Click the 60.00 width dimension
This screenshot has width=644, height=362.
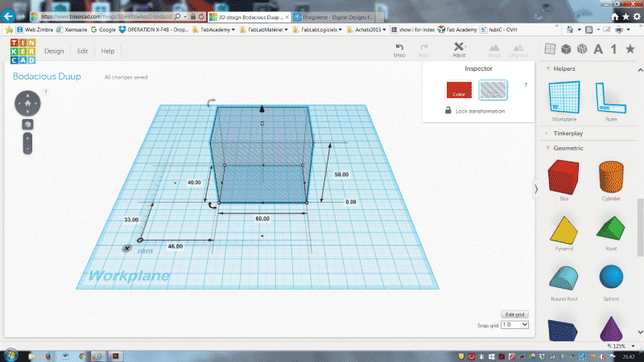(262, 219)
